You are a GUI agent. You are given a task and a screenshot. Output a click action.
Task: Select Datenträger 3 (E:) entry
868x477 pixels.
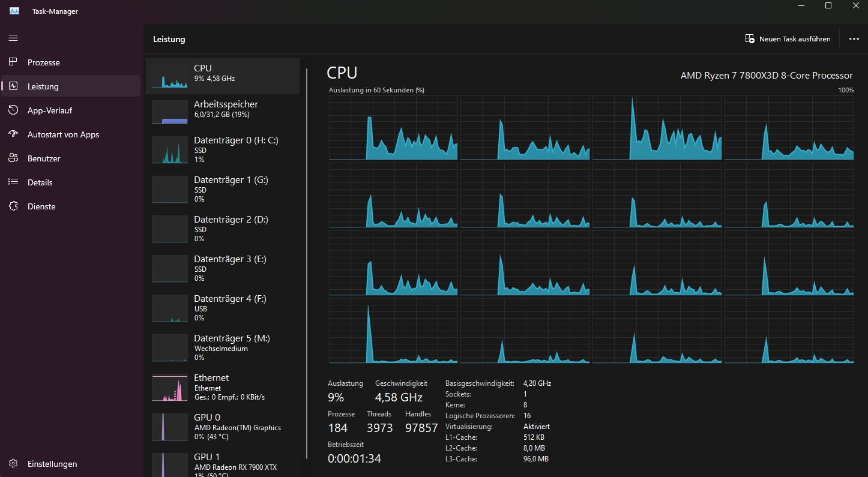tap(223, 268)
